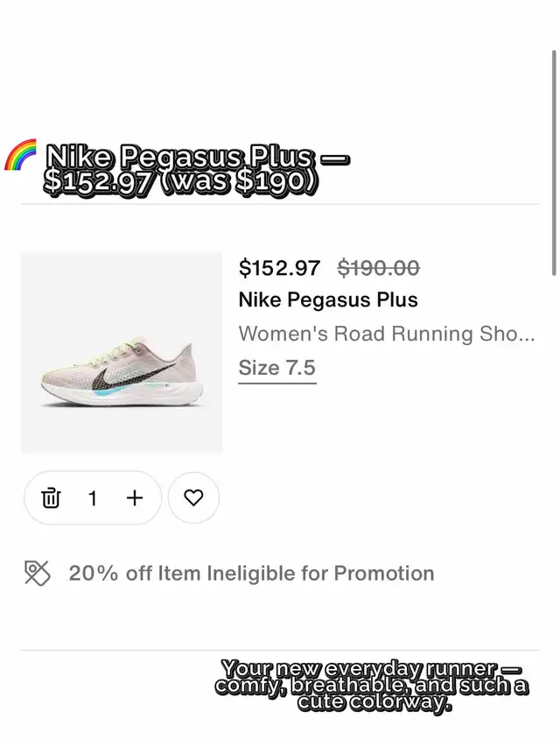Click the overlay headline text 'Nike Pegasus Plus —'
Image resolution: width=560 pixels, height=747 pixels.
pyautogui.click(x=197, y=158)
